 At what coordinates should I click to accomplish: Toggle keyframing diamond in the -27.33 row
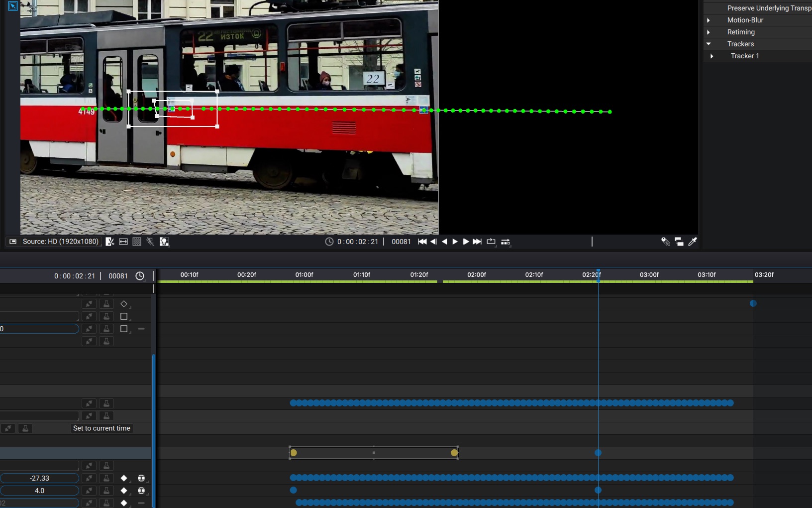pyautogui.click(x=124, y=478)
